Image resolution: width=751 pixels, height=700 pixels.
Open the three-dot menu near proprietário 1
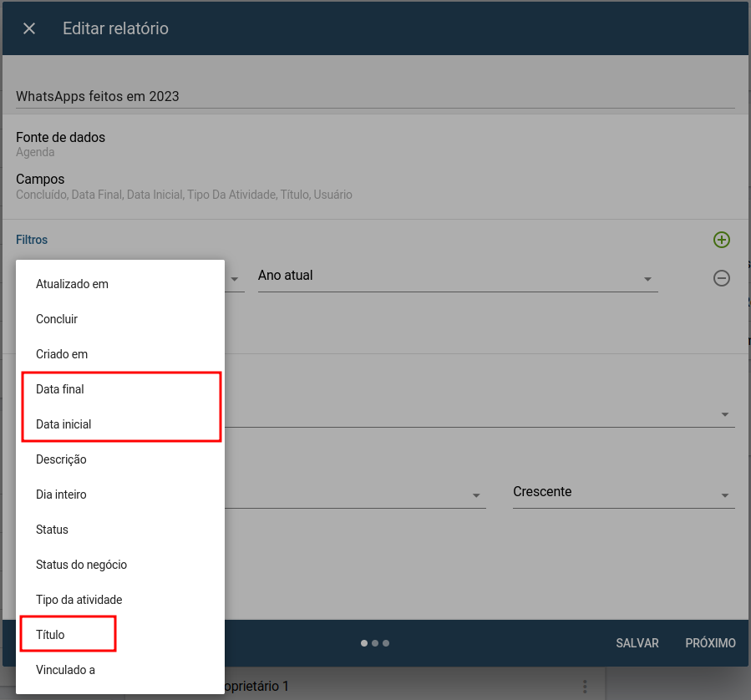point(585,686)
